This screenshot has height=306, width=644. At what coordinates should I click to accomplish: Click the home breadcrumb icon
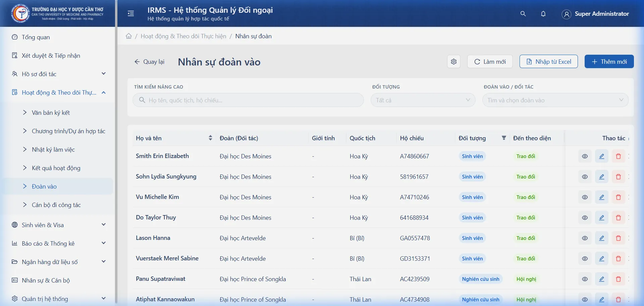click(129, 36)
